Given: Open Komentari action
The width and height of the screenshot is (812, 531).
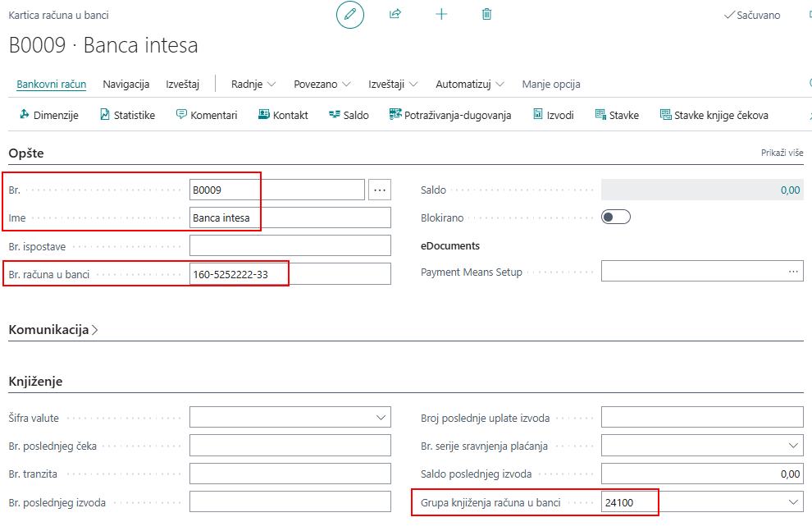Looking at the screenshot, I should pos(207,115).
